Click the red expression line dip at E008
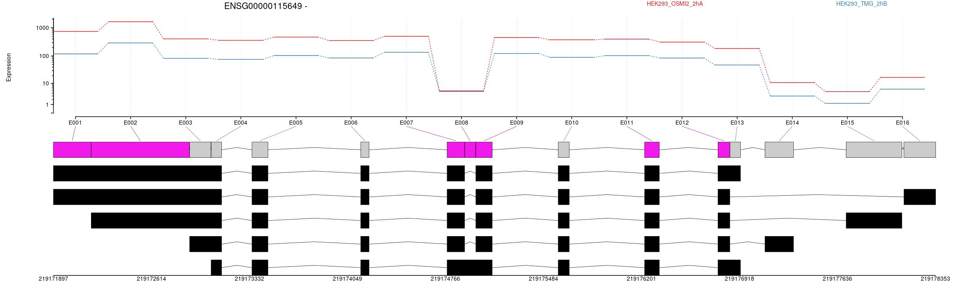This screenshot has height=286, width=980. pyautogui.click(x=461, y=91)
